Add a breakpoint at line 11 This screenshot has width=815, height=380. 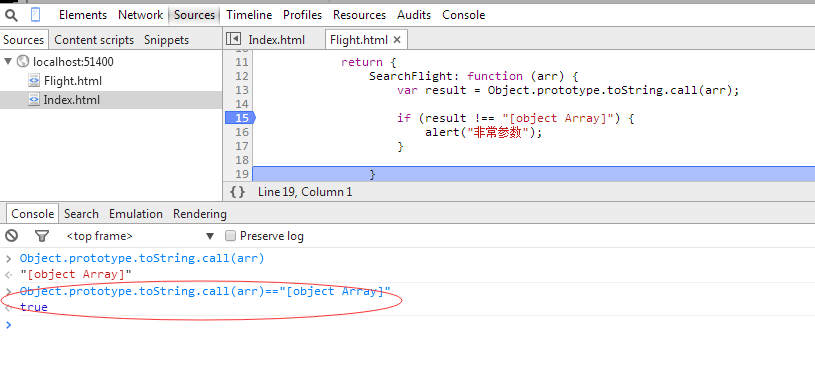tap(242, 62)
